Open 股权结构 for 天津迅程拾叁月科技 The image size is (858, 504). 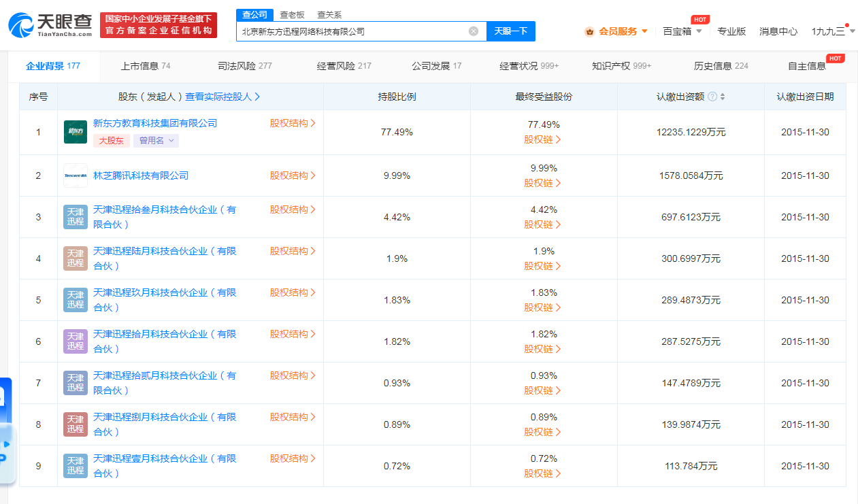tap(293, 209)
